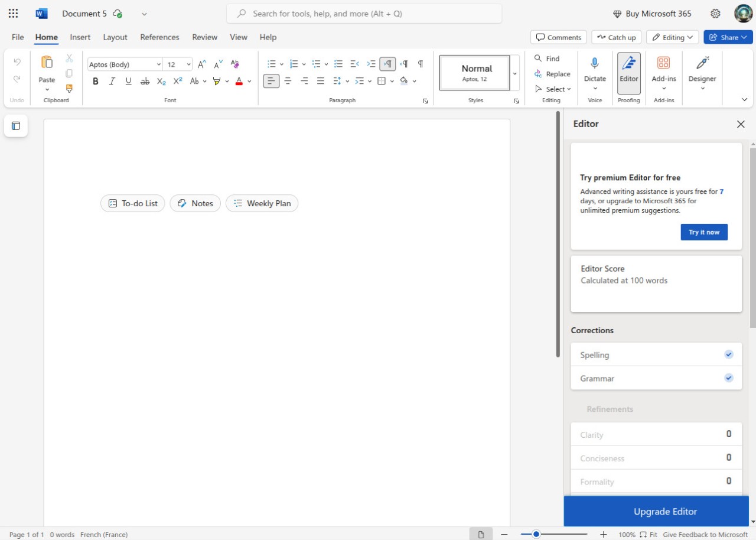Click the Clear Formatting icon

coord(234,64)
